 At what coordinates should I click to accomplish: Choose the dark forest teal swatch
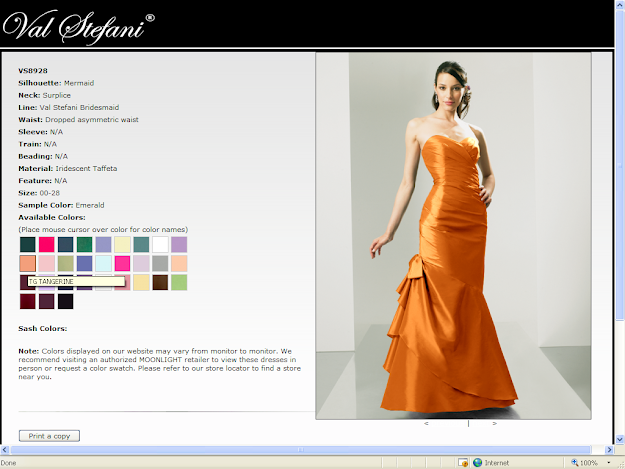coord(28,244)
